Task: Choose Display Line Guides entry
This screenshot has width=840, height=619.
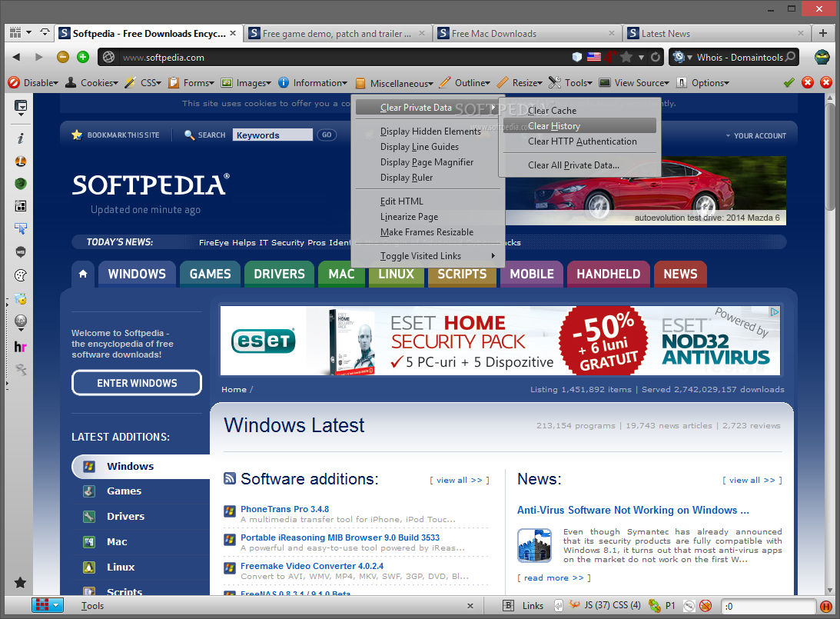Action: 427,146
